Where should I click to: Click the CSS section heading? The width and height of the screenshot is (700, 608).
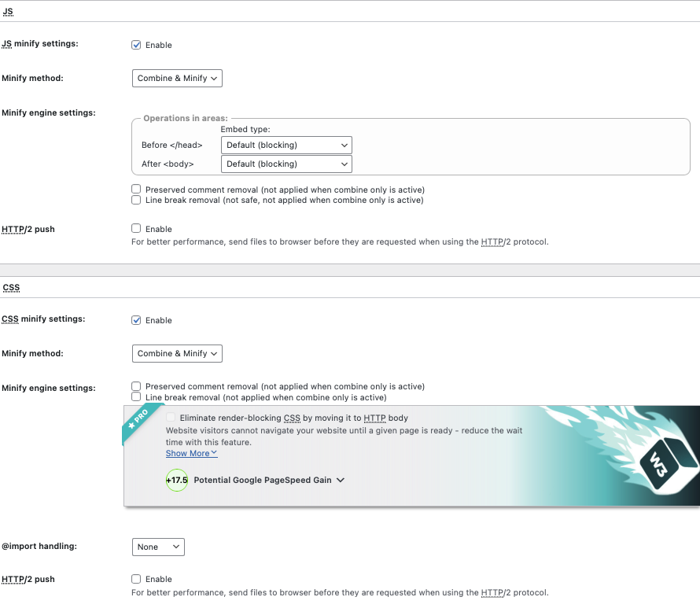coord(11,288)
